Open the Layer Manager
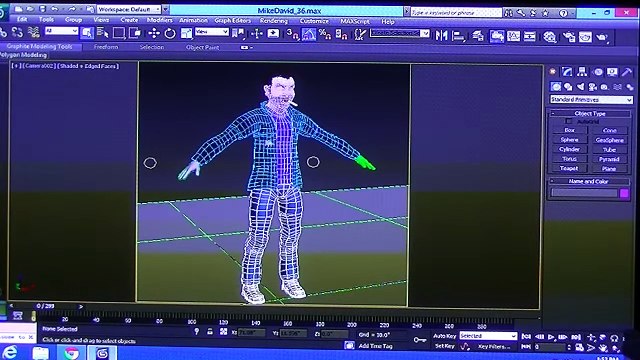Image resolution: width=640 pixels, height=360 pixels. [x=478, y=36]
